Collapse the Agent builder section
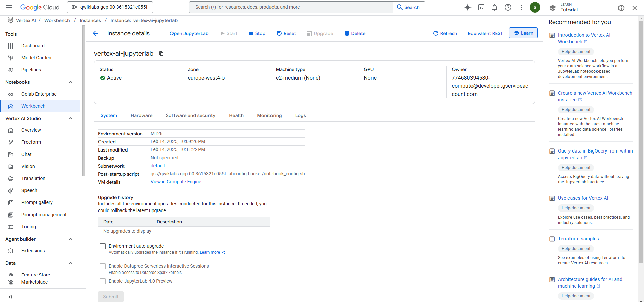Image resolution: width=644 pixels, height=302 pixels. coord(71,239)
